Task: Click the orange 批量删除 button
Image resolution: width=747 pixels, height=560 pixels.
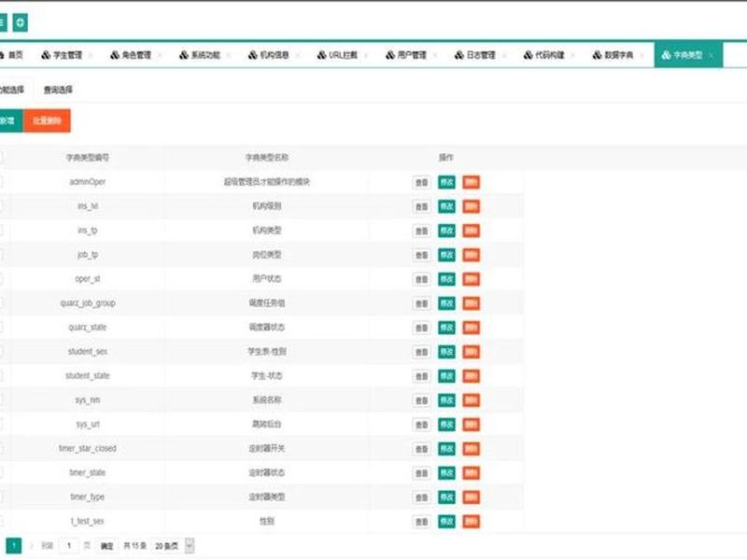Action: click(47, 121)
